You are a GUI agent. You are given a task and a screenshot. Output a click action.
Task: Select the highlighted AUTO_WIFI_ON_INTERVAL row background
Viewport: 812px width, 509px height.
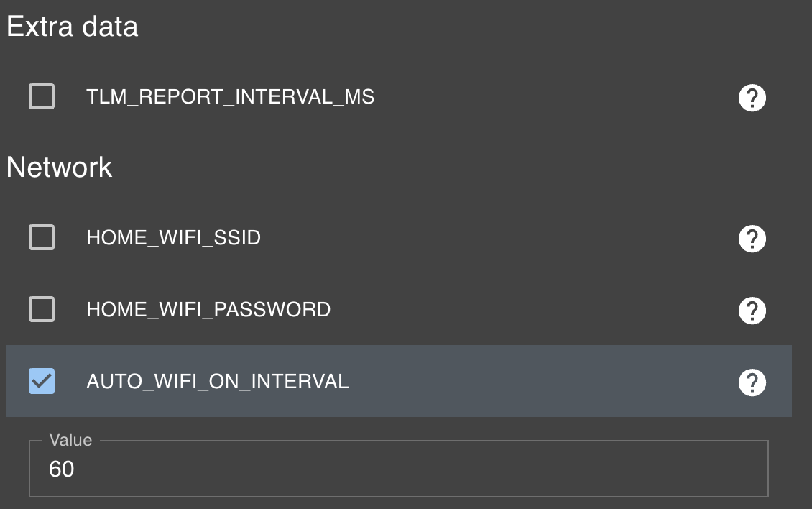[x=538, y=381]
